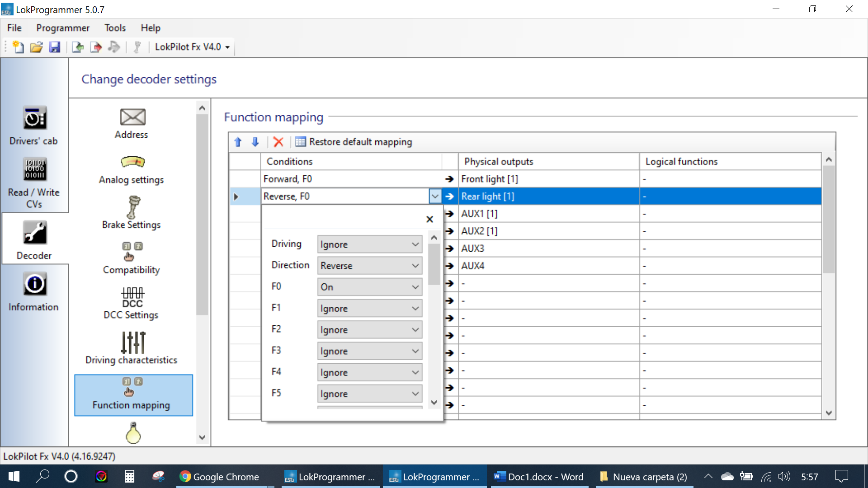Open the Calculator taskbar icon
Image resolution: width=868 pixels, height=488 pixels.
pos(130,477)
